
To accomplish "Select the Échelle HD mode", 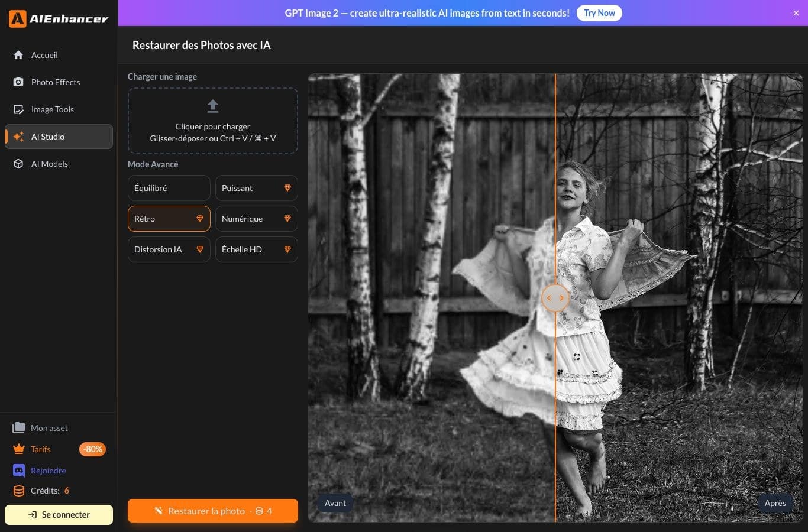I will tap(257, 249).
